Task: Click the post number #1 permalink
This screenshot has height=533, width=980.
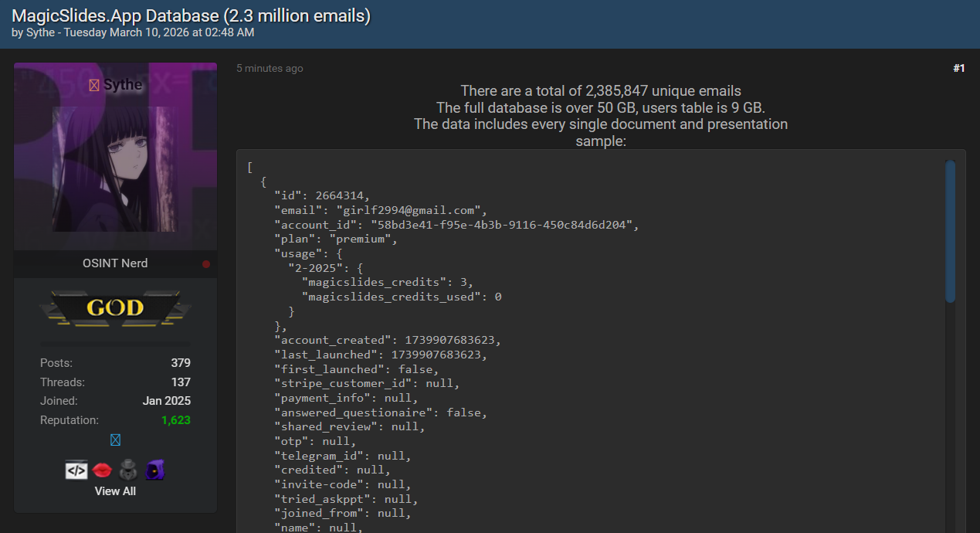Action: 958,68
